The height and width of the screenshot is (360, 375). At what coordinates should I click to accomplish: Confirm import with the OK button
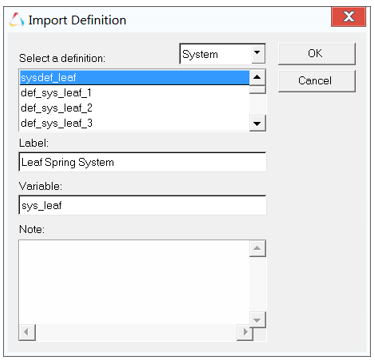317,53
